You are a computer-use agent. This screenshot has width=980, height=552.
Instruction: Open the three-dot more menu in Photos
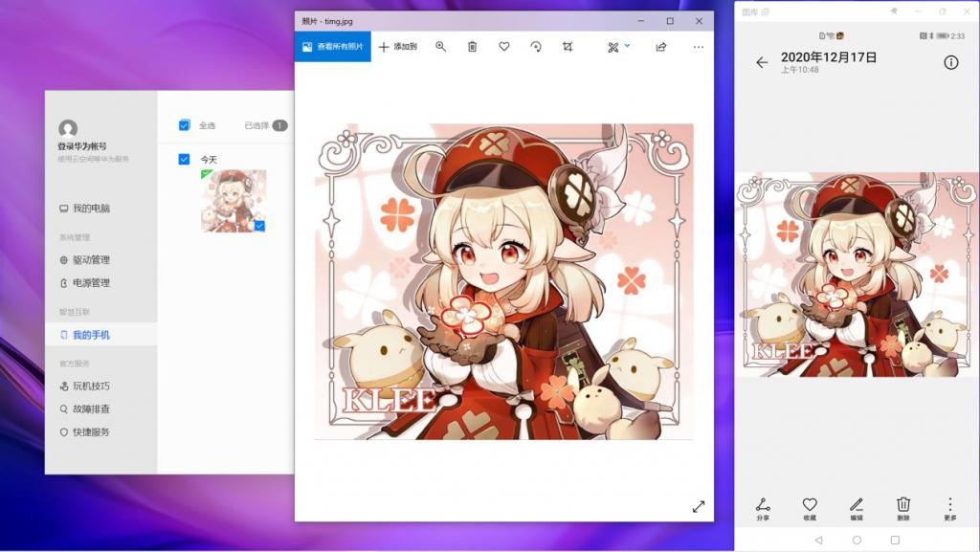pos(698,47)
